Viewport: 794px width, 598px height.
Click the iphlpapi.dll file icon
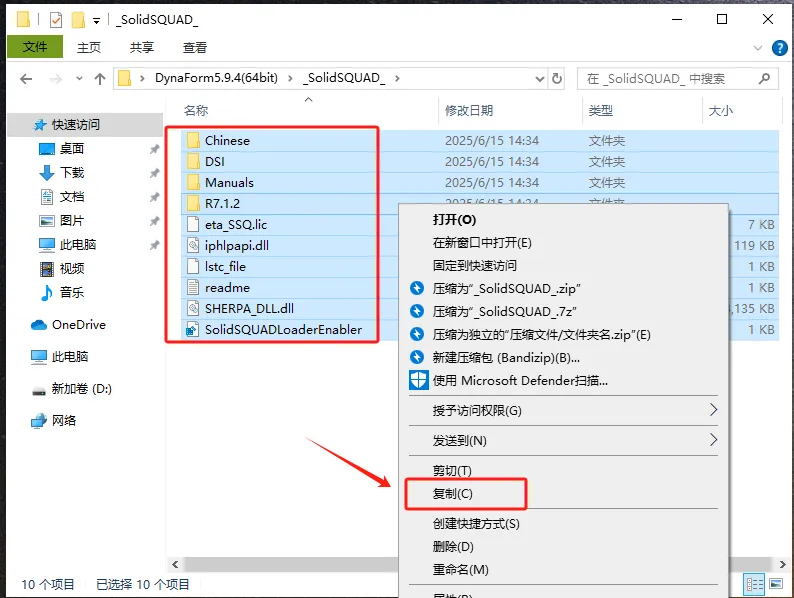coord(193,246)
